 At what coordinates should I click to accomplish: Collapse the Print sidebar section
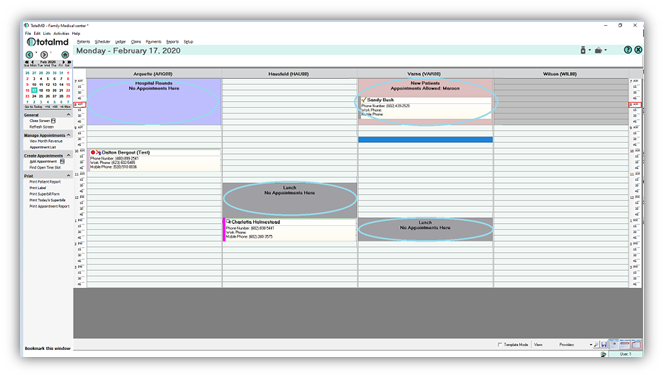68,175
